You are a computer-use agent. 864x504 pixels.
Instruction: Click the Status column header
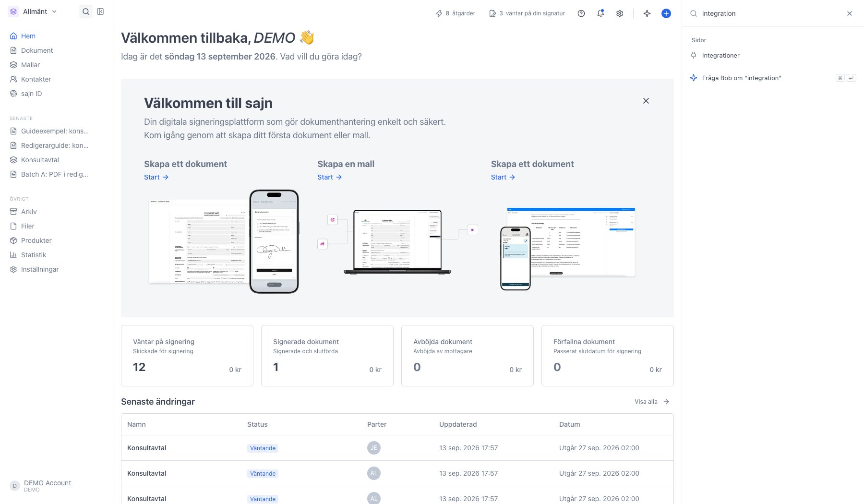coord(257,424)
